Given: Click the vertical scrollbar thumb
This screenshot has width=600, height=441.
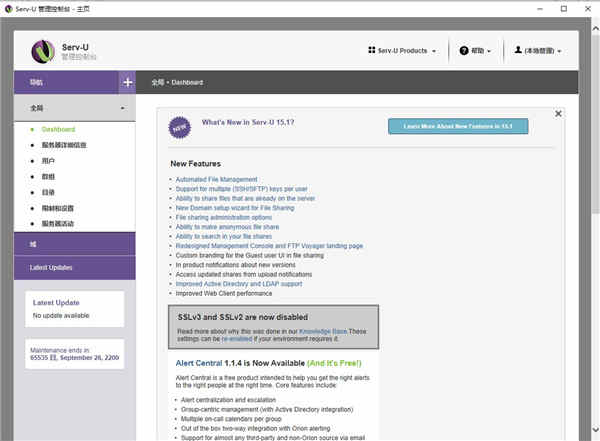Looking at the screenshot, I should [x=595, y=122].
